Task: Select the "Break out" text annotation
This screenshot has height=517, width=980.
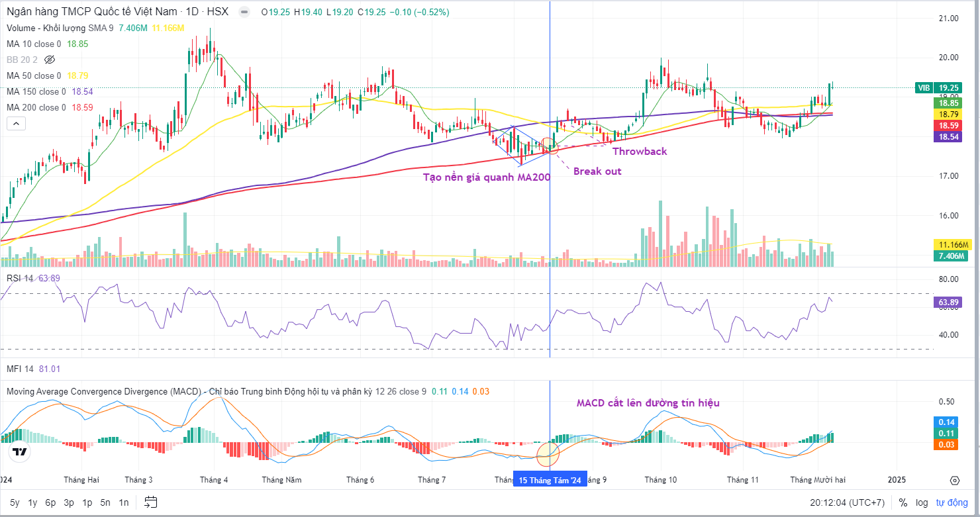Action: 597,171
